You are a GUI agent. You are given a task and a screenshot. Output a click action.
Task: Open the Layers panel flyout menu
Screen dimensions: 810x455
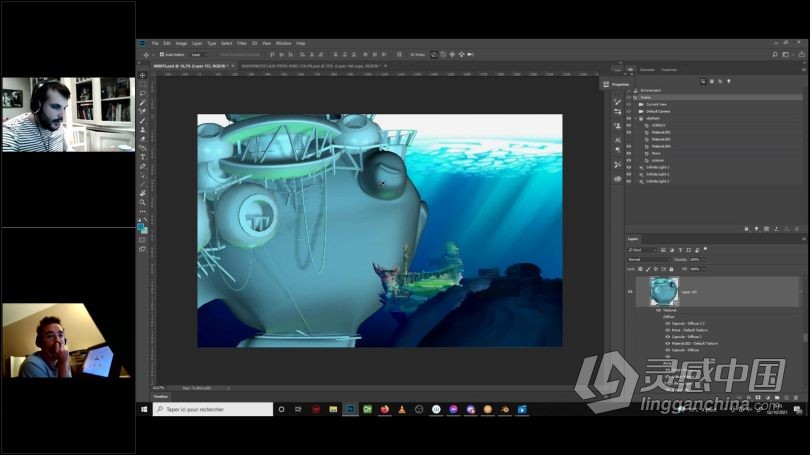(804, 239)
